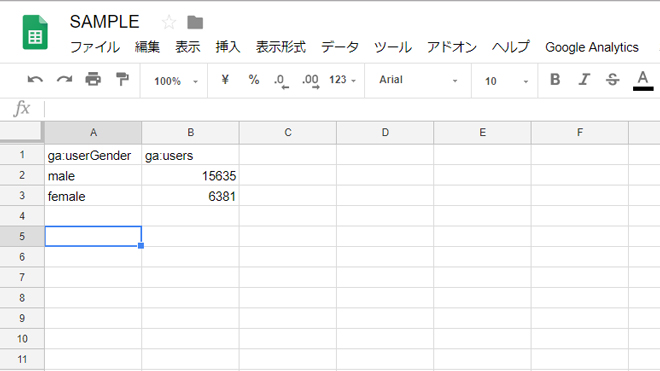Apply percent format with the % icon

click(254, 80)
